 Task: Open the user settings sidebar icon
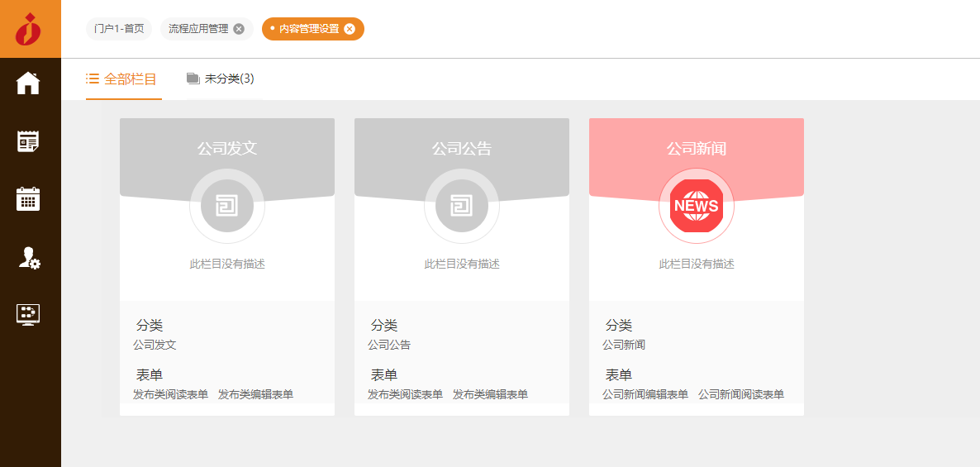pos(30,258)
